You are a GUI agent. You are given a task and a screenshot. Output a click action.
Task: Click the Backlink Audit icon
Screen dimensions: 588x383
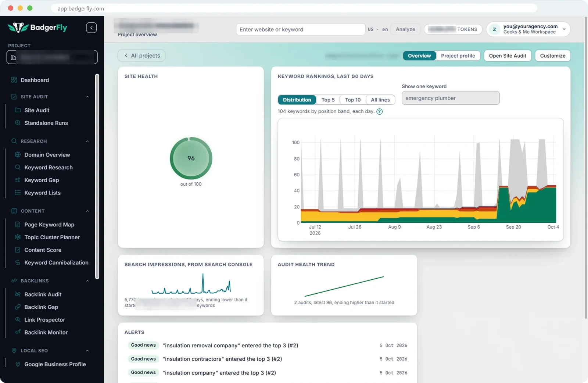point(18,294)
